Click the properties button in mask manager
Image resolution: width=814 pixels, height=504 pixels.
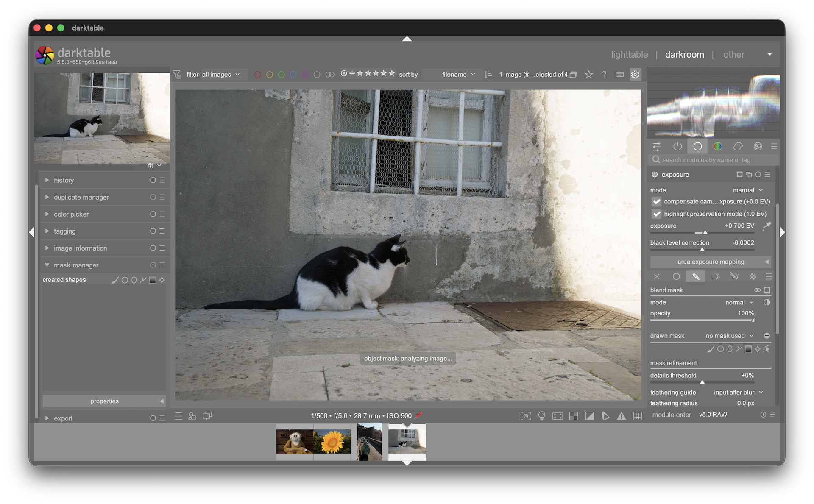coord(104,401)
